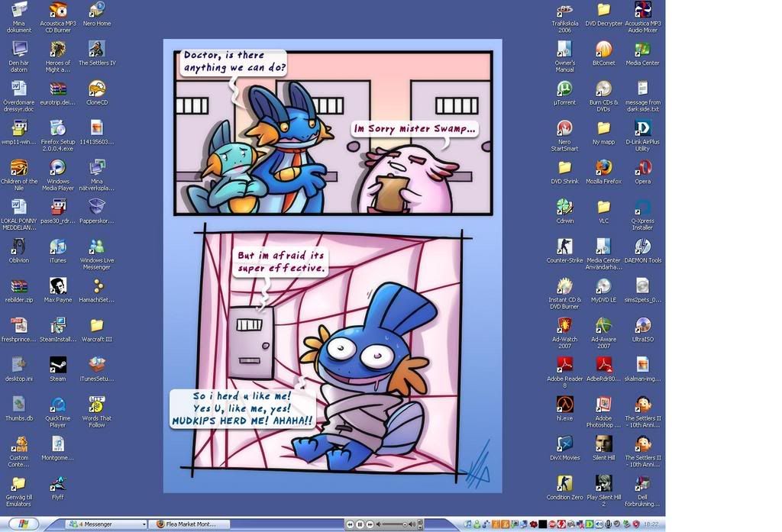Image resolution: width=782 pixels, height=532 pixels.
Task: Click the system clock in the tray
Action: tap(651, 524)
